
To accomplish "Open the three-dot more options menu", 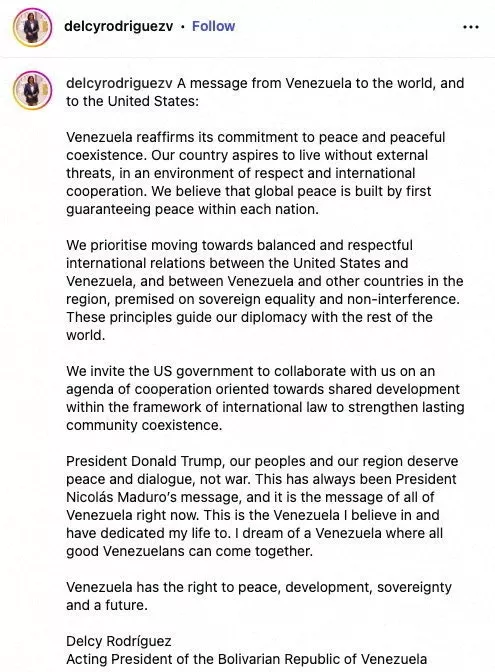I will point(471,27).
